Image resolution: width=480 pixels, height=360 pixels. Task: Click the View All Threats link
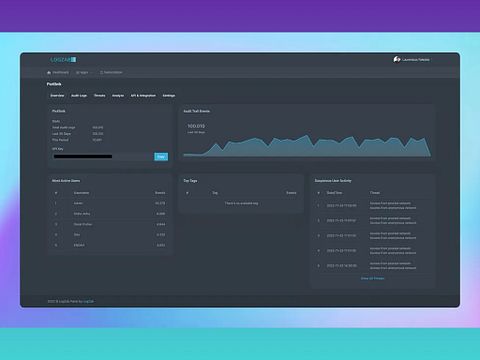click(x=372, y=278)
